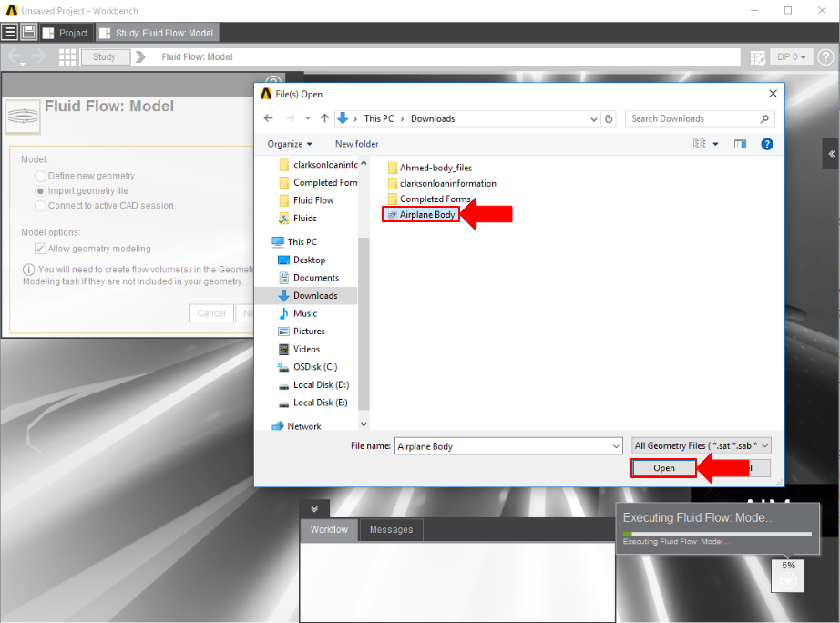Expand the File name combo box dropdown
This screenshot has width=840, height=623.
coord(616,445)
